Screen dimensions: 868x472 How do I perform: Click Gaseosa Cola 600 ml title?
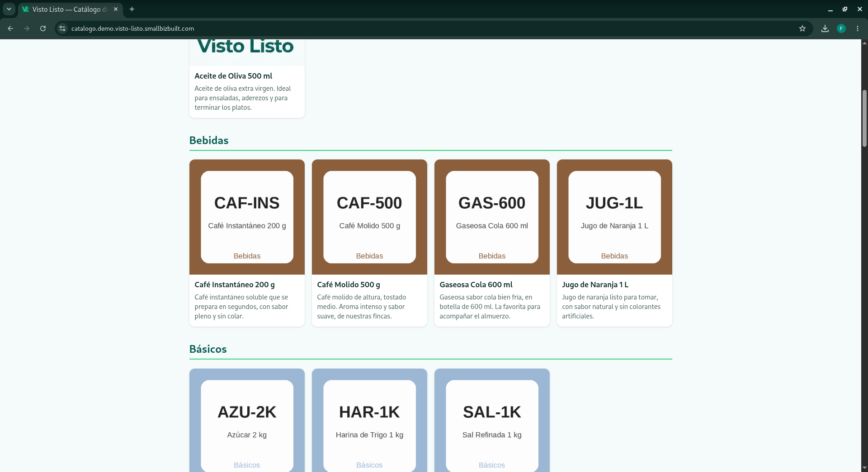click(476, 285)
